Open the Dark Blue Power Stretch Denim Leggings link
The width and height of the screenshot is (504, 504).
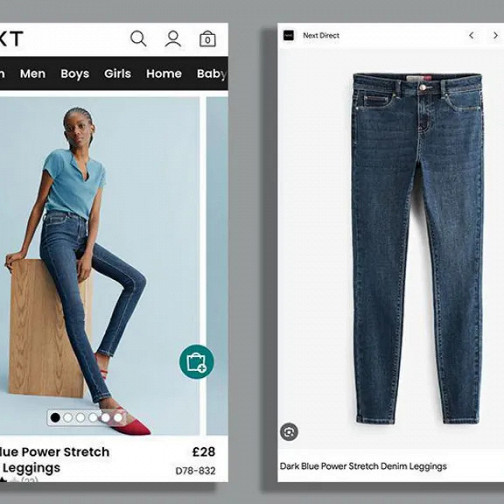[x=363, y=466]
